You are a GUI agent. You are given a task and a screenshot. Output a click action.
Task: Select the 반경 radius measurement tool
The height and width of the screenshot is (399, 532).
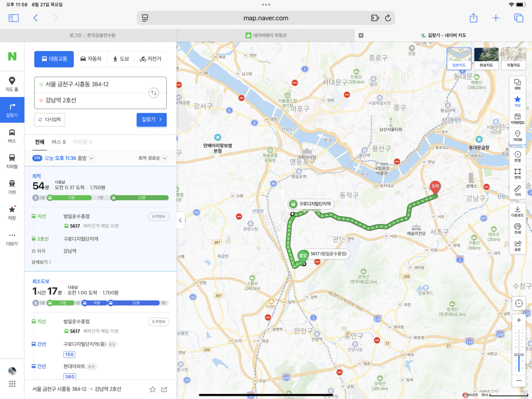(517, 156)
